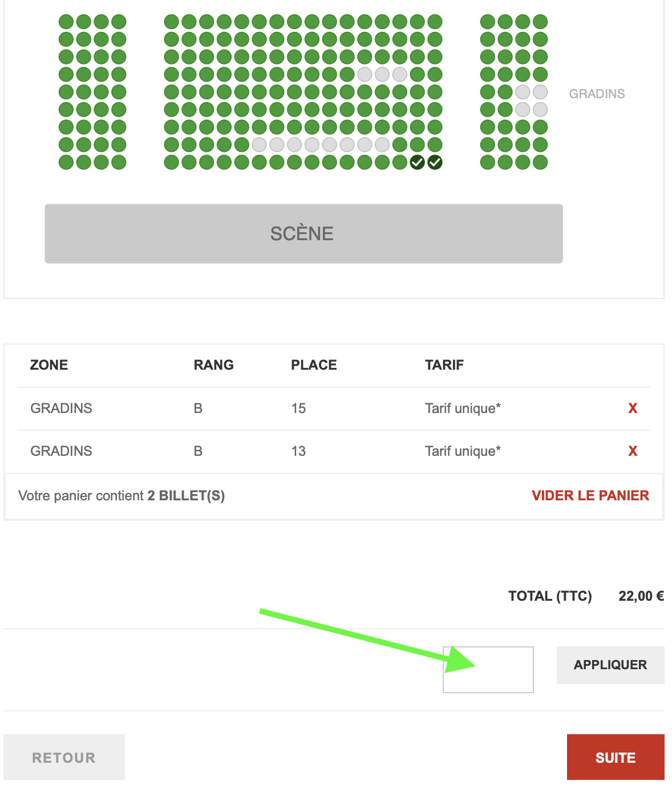Viewport: 672px width, 785px height.
Task: Select bottom-left seat of the left block
Action: [x=66, y=163]
